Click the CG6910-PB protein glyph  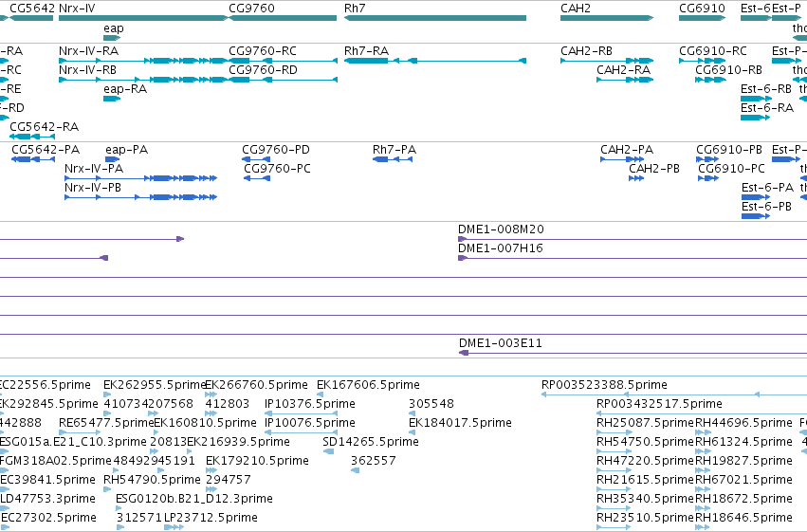coord(707,159)
